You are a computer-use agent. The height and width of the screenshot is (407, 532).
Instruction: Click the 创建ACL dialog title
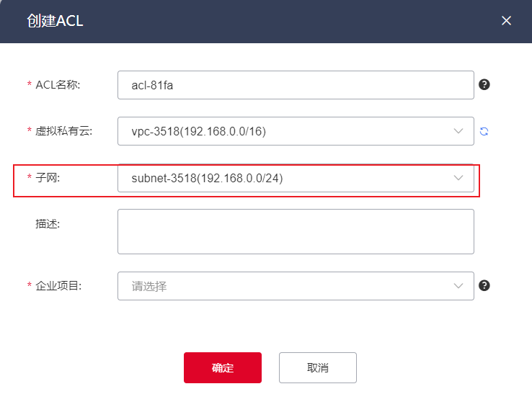(x=56, y=21)
